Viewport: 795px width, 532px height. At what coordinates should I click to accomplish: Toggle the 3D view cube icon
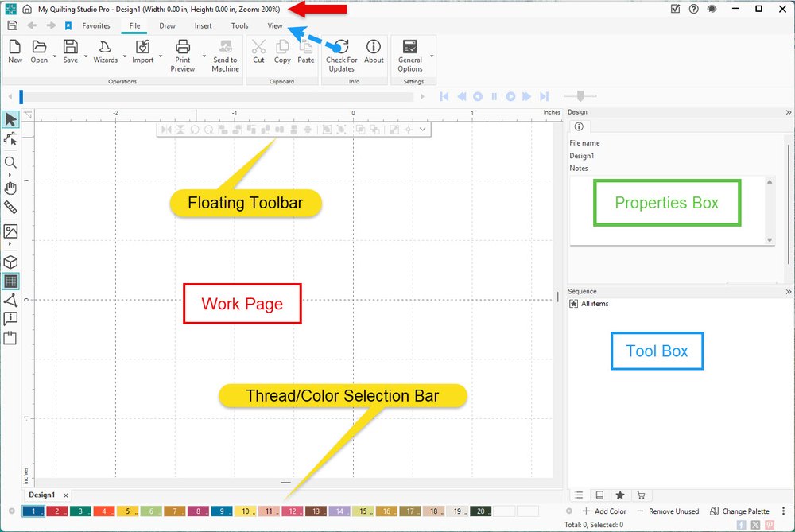click(x=10, y=262)
